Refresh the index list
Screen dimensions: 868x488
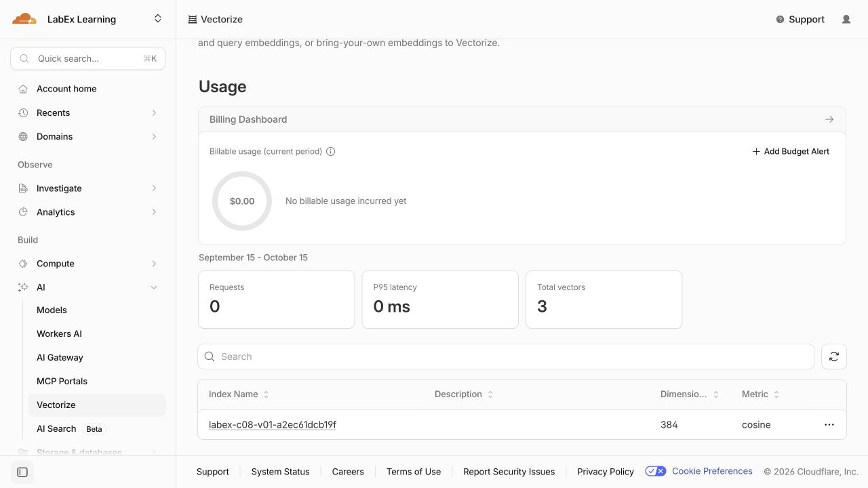pyautogui.click(x=834, y=357)
